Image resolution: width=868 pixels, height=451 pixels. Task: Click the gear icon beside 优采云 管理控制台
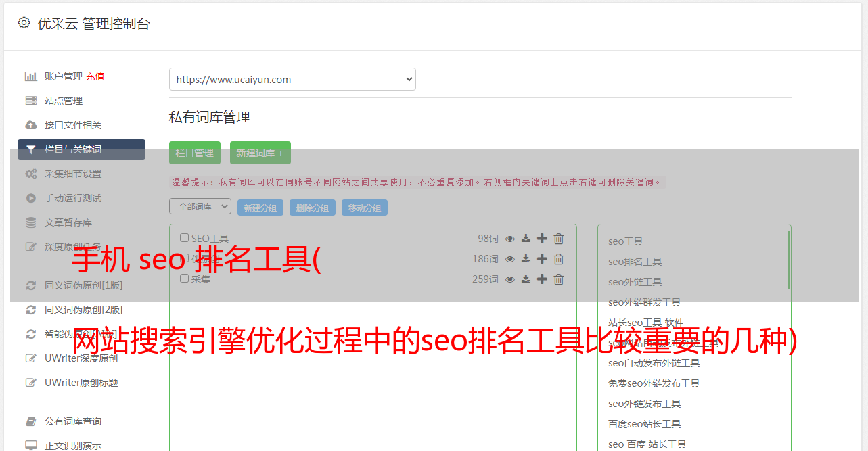click(x=24, y=23)
